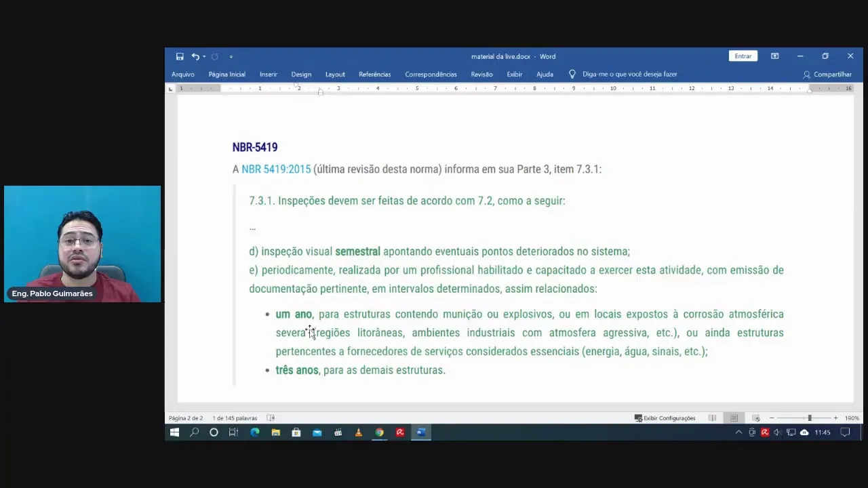Image resolution: width=868 pixels, height=488 pixels.
Task: Open VLC media player cone icon
Action: (359, 432)
